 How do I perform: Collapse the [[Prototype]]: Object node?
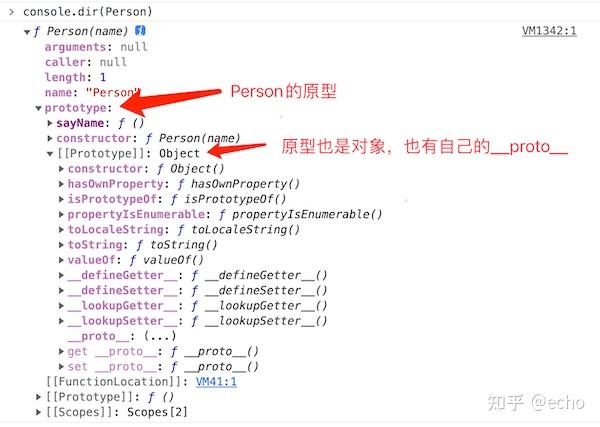point(50,154)
